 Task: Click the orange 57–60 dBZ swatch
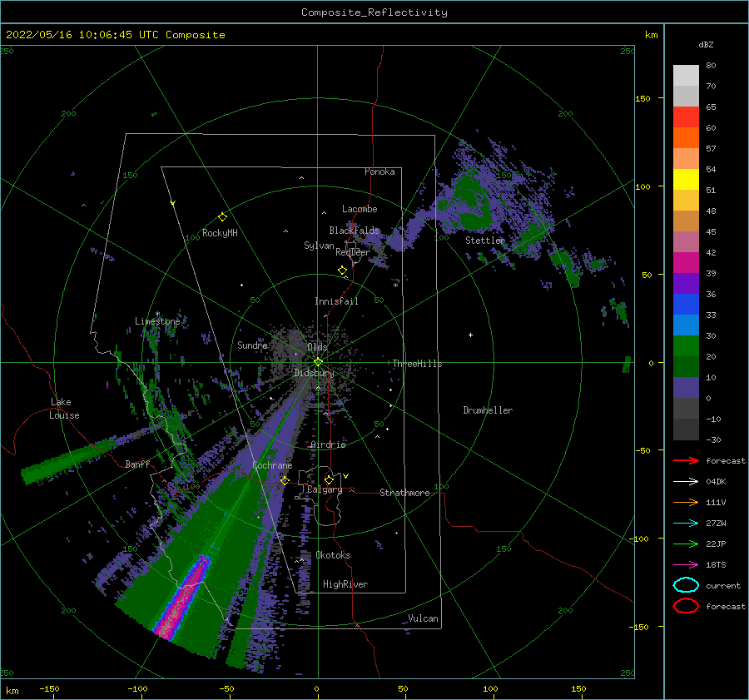(x=686, y=138)
